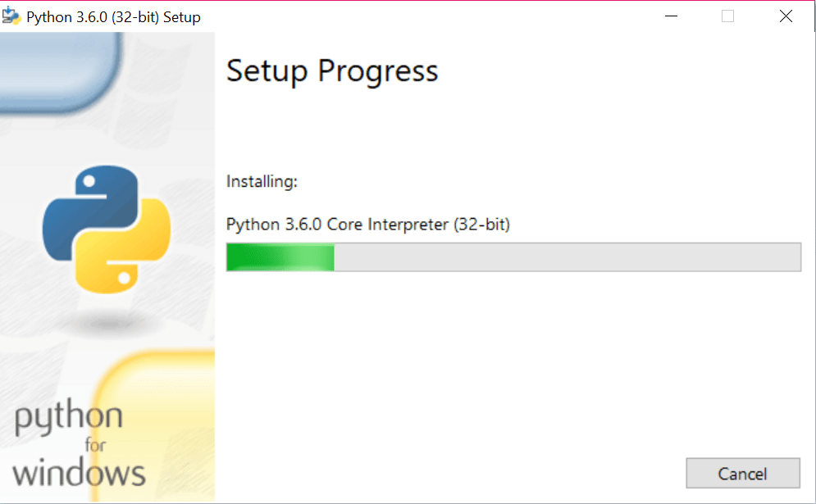
Task: Minimize the setup window
Action: coord(671,16)
